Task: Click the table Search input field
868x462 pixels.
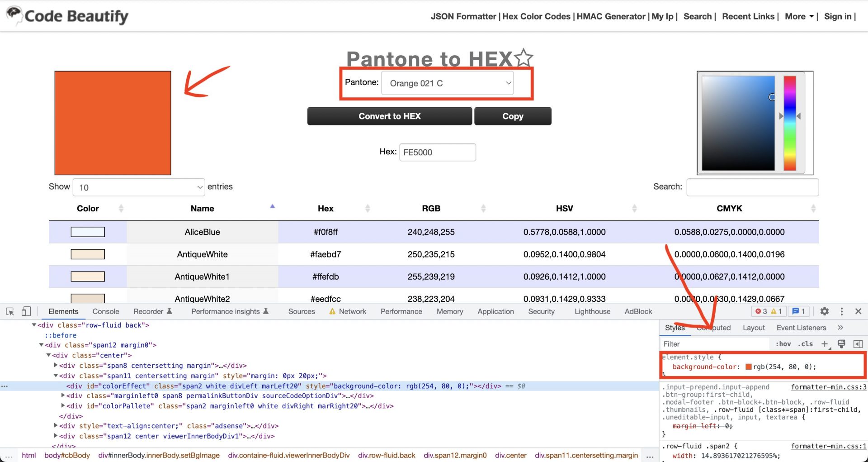Action: click(753, 187)
